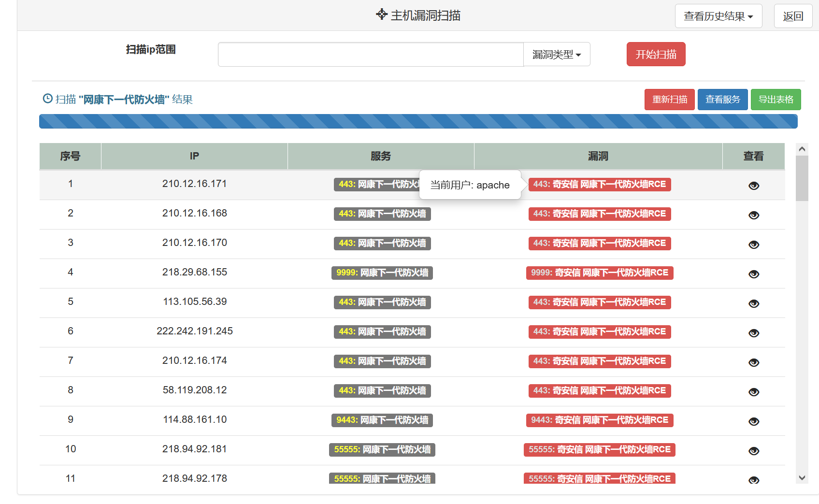Click the clock icon beside scan results heading
Image resolution: width=819 pixels, height=504 pixels.
pos(48,99)
